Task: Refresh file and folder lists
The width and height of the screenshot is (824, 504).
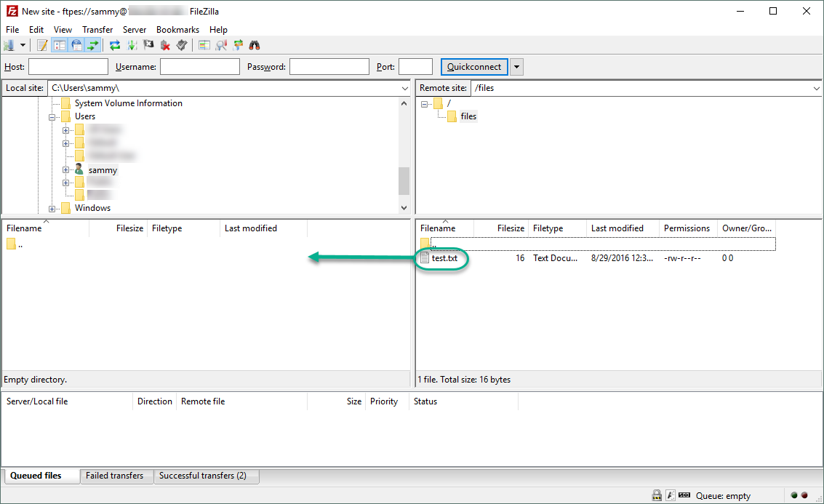Action: [x=115, y=45]
